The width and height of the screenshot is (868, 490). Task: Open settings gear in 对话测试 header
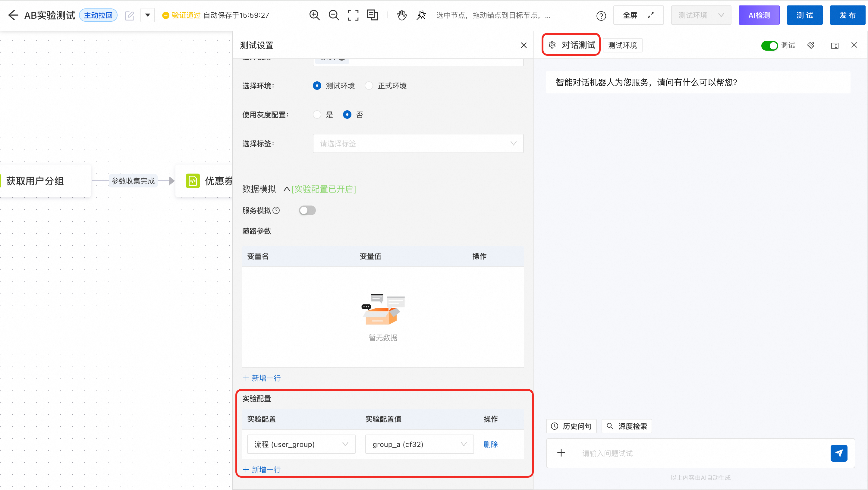pyautogui.click(x=552, y=45)
